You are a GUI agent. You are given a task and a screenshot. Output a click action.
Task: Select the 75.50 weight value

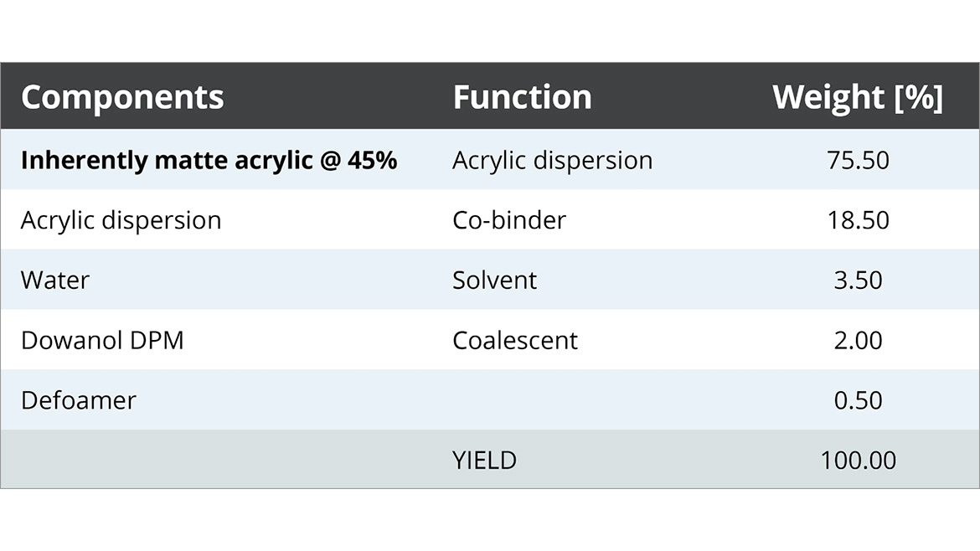point(858,160)
